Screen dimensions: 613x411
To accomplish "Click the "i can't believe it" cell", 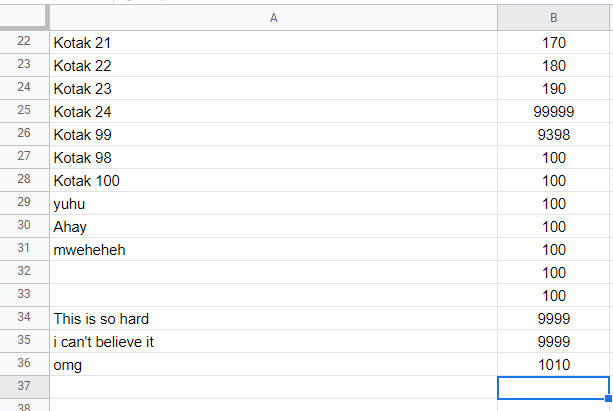I will (x=273, y=341).
